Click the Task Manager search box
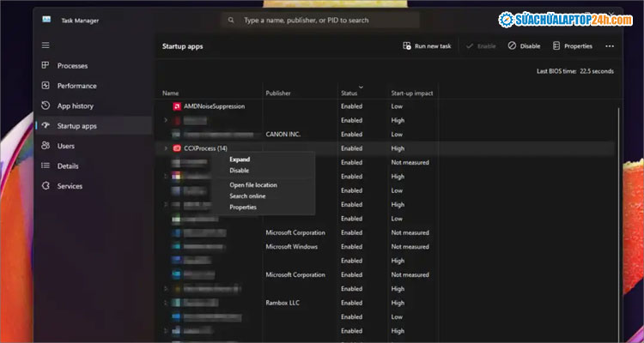The width and height of the screenshot is (644, 343). click(320, 20)
